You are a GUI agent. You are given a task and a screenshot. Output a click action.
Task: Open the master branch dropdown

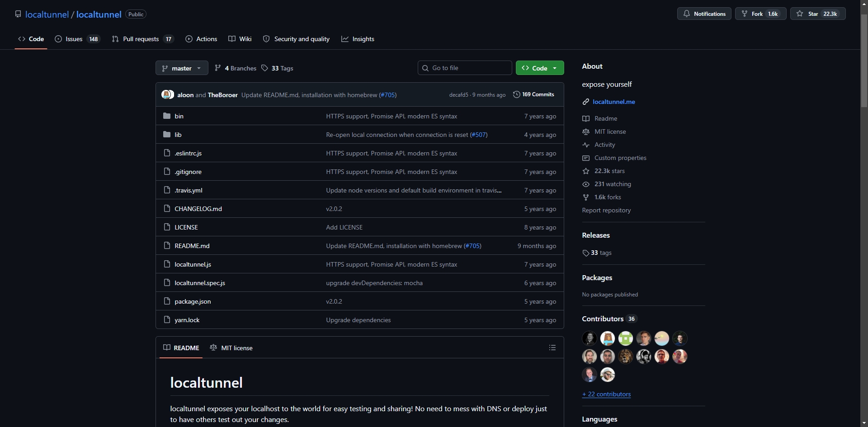(182, 68)
